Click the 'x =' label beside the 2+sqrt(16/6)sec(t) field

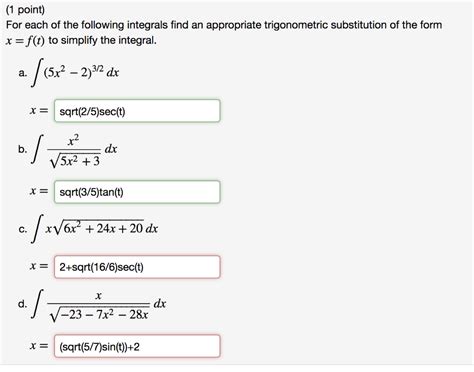click(x=39, y=266)
